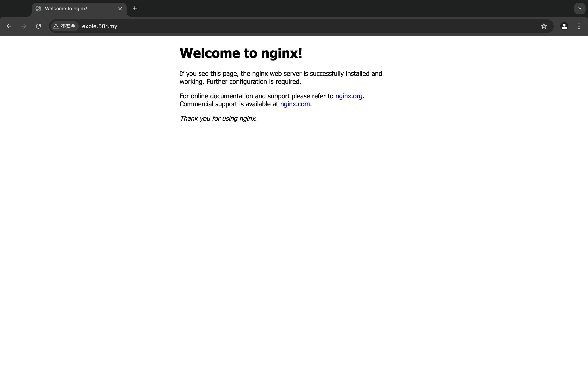This screenshot has height=368, width=588.
Task: Open the 不安全 security warning chip
Action: tap(65, 26)
